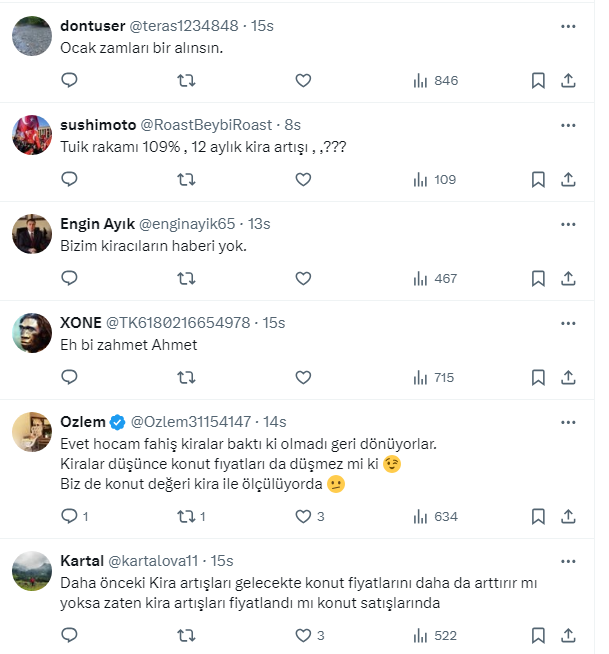Open more options on dontuser's tweet
The width and height of the screenshot is (609, 654).
[568, 26]
